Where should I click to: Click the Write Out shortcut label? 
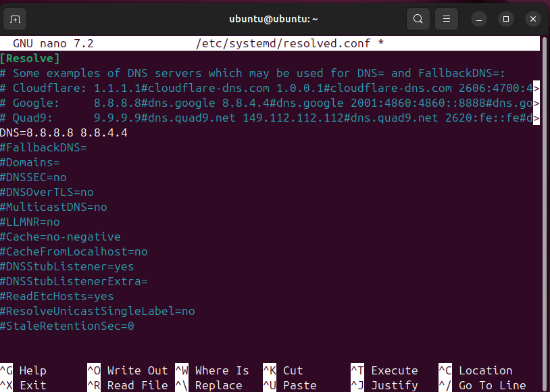[137, 370]
